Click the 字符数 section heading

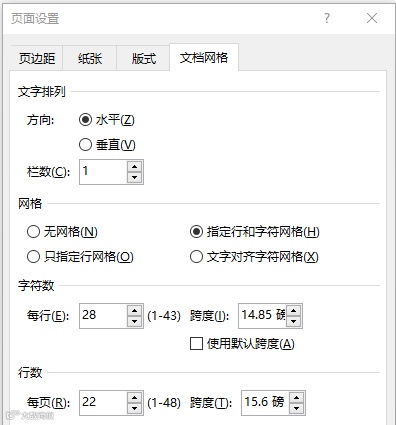[36, 285]
